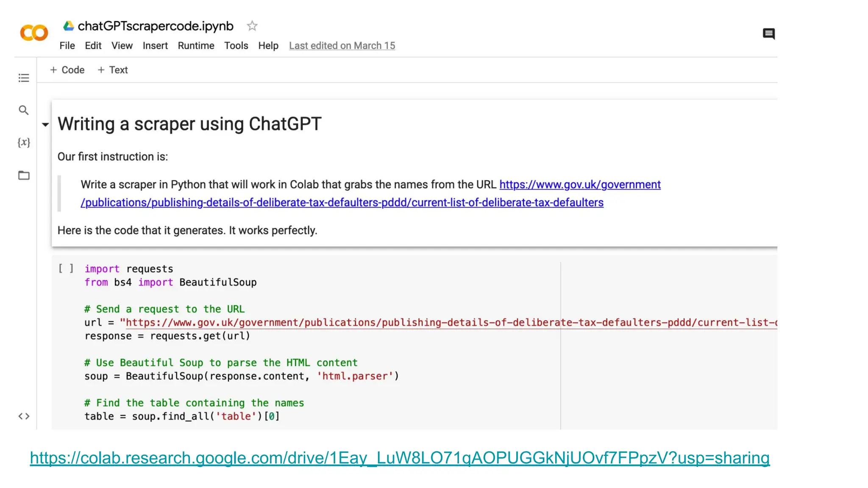Click the heading 'Writing a scraper using ChatGPT'

[x=189, y=124]
